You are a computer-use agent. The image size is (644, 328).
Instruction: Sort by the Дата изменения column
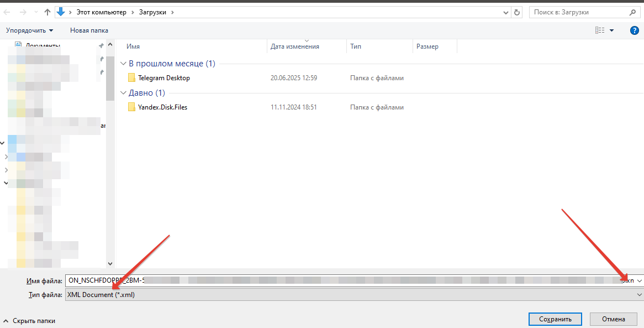pyautogui.click(x=295, y=46)
